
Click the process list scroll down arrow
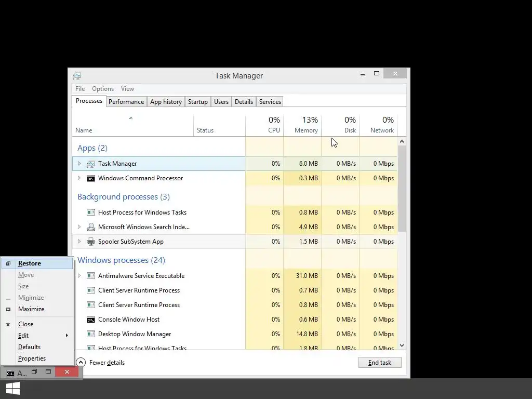(x=402, y=345)
